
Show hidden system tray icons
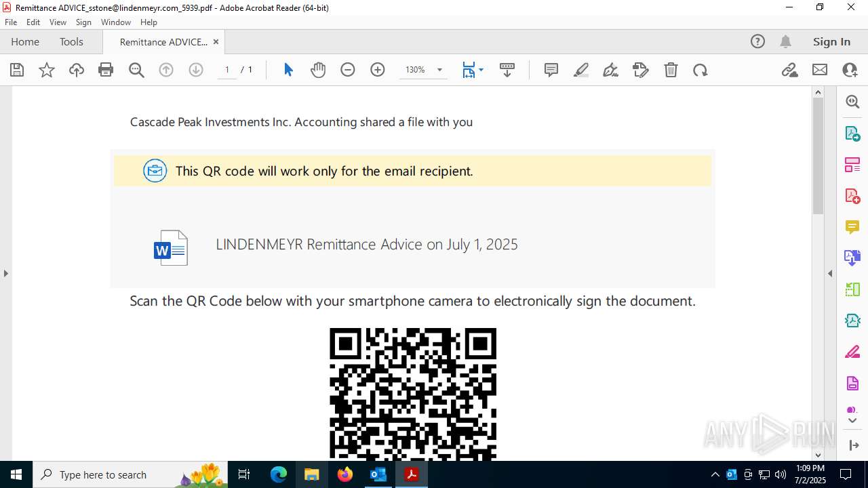pyautogui.click(x=715, y=474)
